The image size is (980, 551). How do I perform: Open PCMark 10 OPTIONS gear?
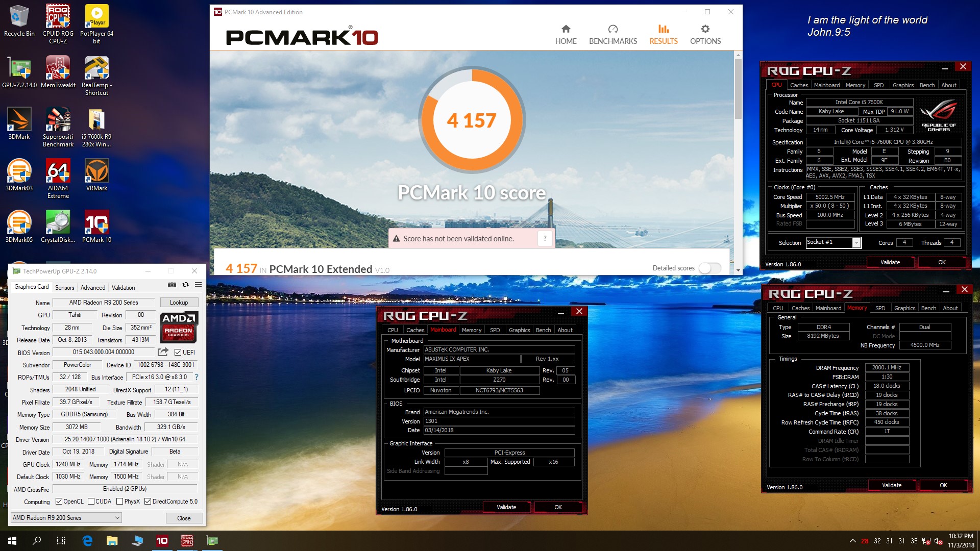click(x=705, y=35)
